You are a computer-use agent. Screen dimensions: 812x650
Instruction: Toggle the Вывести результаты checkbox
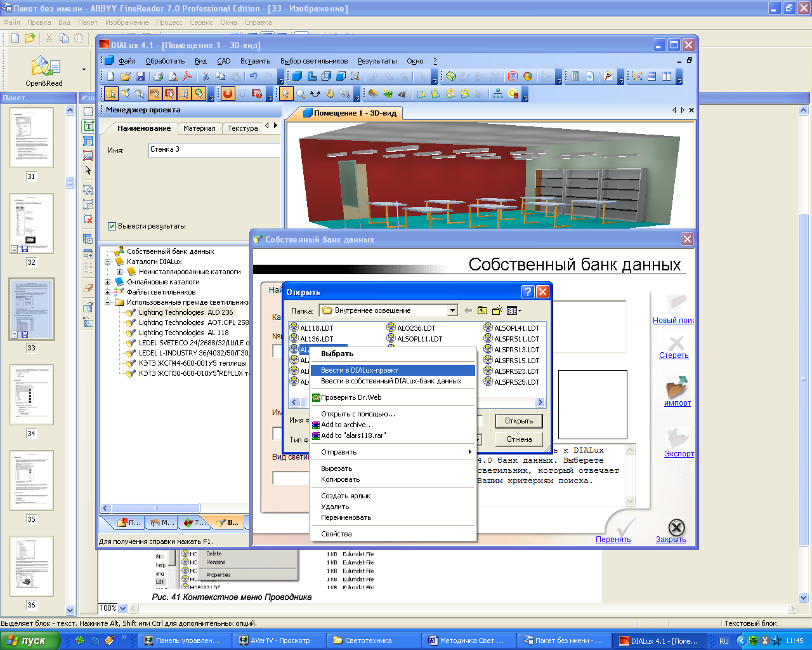tap(112, 226)
